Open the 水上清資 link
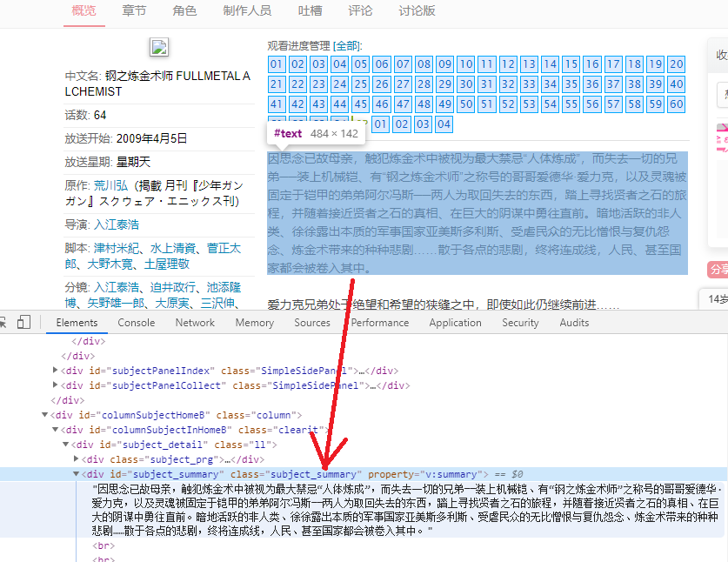The image size is (728, 562). pyautogui.click(x=173, y=249)
